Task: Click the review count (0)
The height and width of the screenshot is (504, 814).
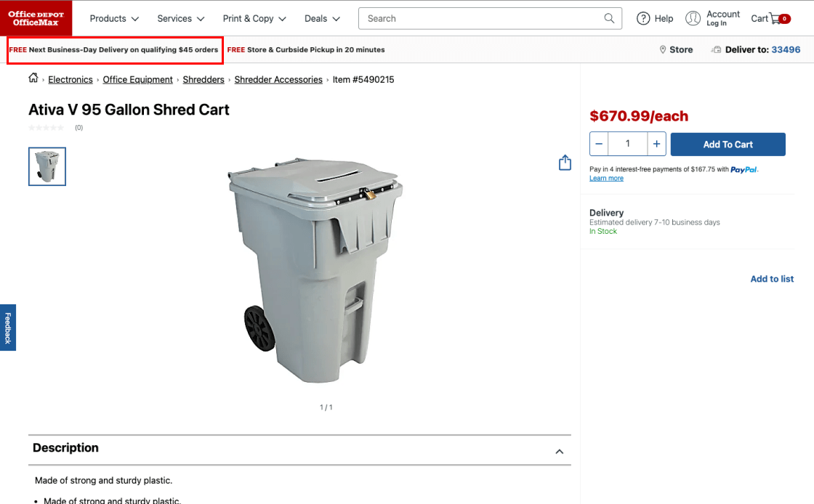Action: [x=79, y=128]
